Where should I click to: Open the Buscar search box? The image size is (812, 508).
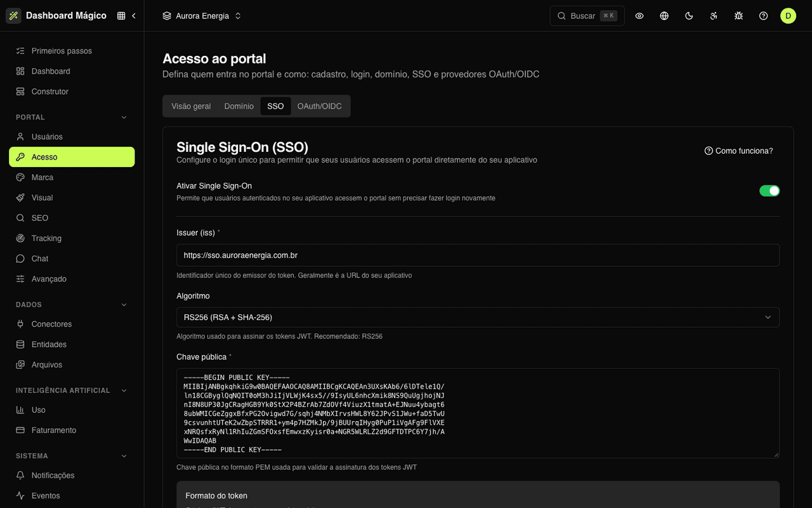587,16
